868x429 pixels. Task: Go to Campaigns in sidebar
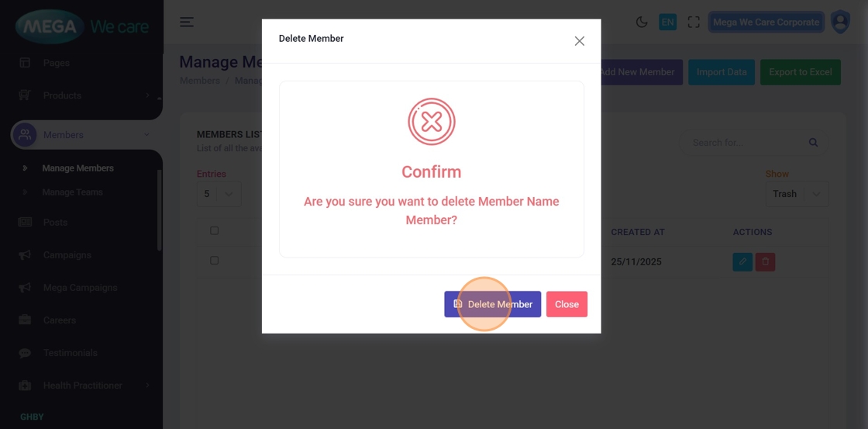click(x=67, y=255)
